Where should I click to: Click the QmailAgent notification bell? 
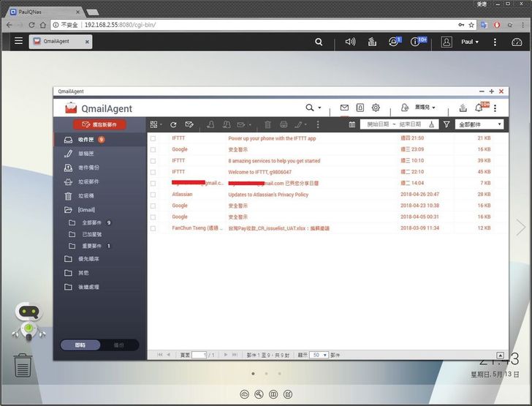click(479, 108)
